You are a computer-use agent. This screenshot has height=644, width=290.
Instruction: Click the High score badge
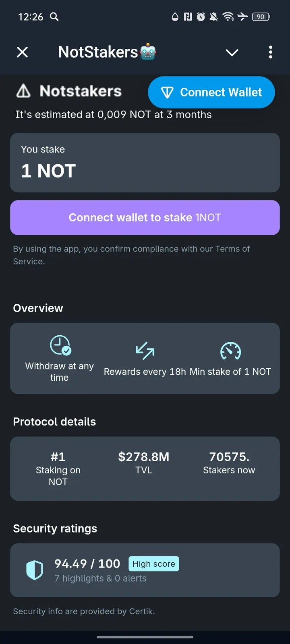(x=154, y=563)
